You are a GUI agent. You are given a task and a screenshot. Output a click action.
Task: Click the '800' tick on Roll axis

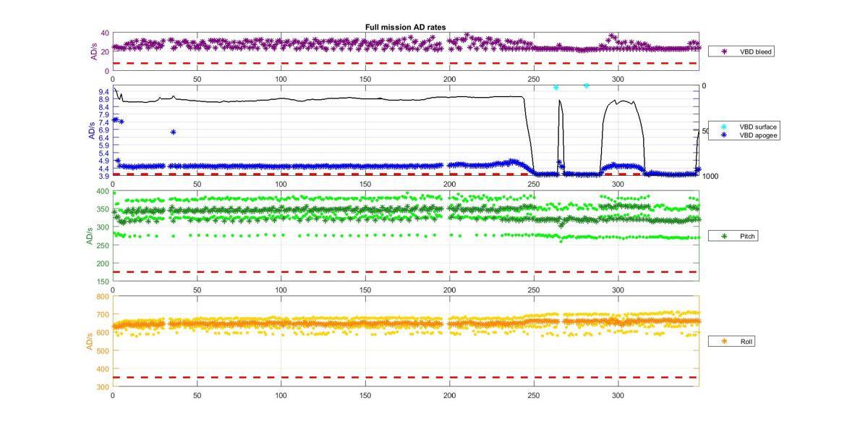103,297
